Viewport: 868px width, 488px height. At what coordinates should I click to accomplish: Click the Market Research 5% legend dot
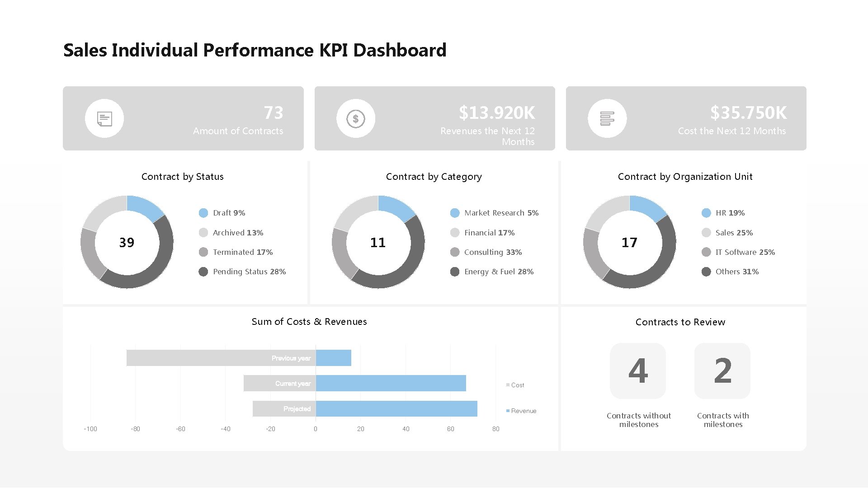pos(455,213)
